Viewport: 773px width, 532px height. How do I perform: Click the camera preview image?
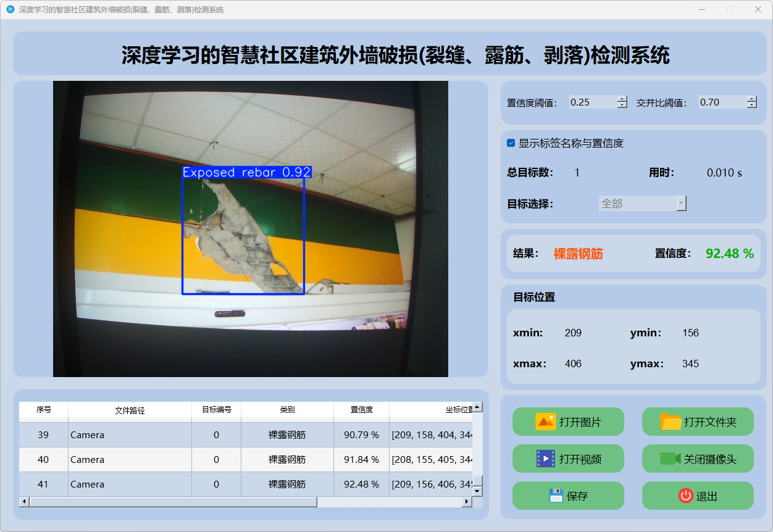(x=251, y=229)
